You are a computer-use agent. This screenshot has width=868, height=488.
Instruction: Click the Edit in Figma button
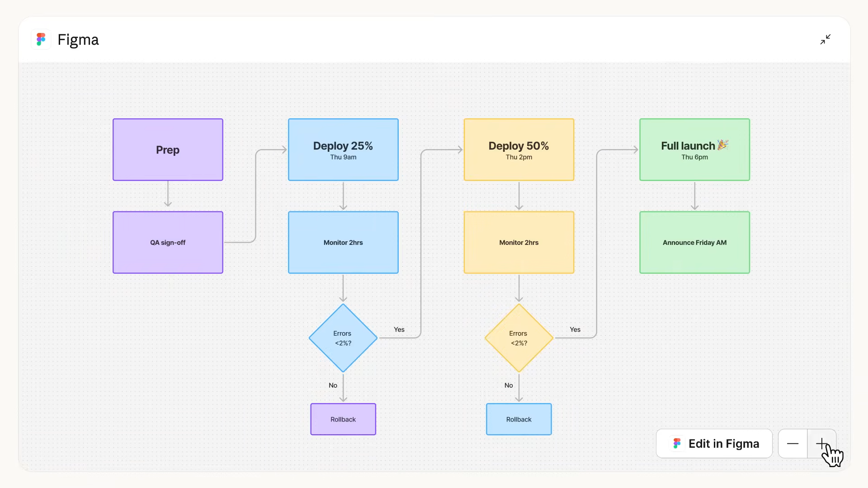tap(714, 444)
